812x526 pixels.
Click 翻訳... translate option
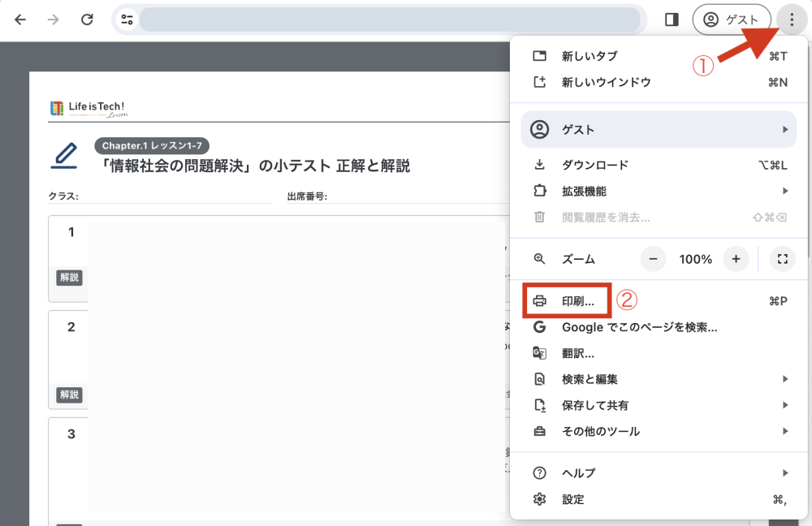click(x=578, y=353)
